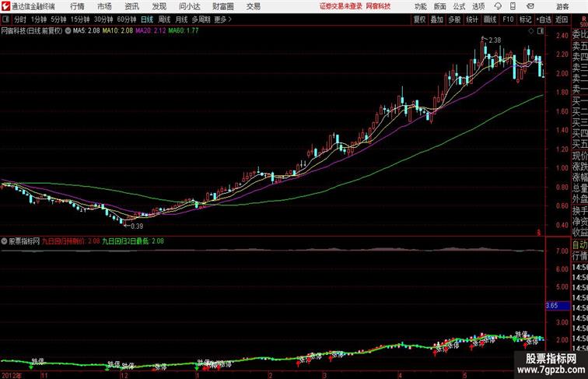Add stock via +自选 button

[x=544, y=19]
